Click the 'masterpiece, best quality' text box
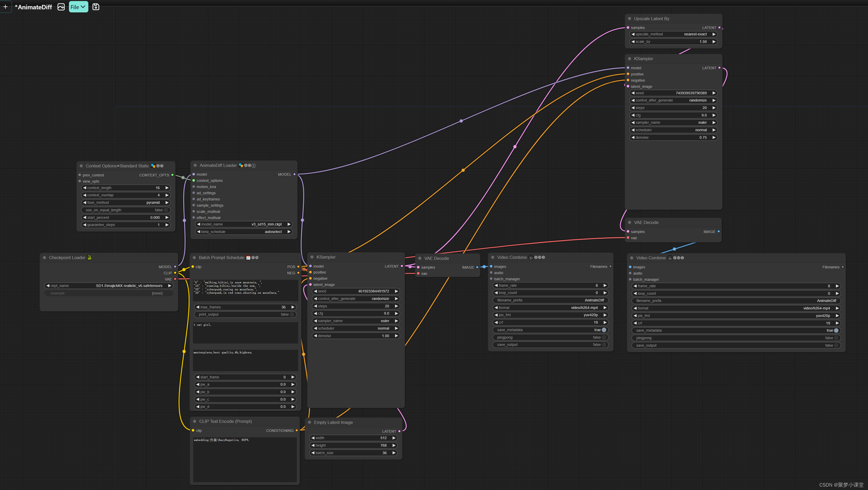This screenshot has width=868, height=490. click(246, 360)
